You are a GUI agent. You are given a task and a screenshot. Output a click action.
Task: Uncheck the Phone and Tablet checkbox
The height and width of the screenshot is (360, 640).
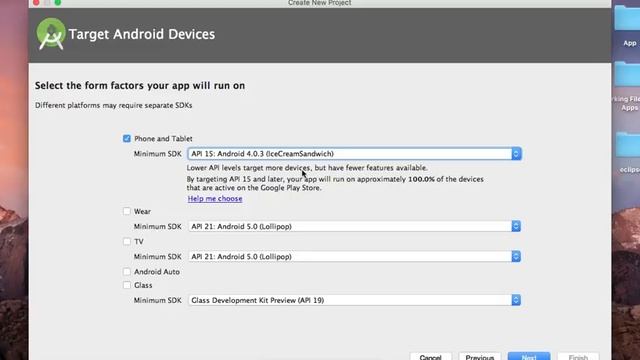tap(127, 139)
